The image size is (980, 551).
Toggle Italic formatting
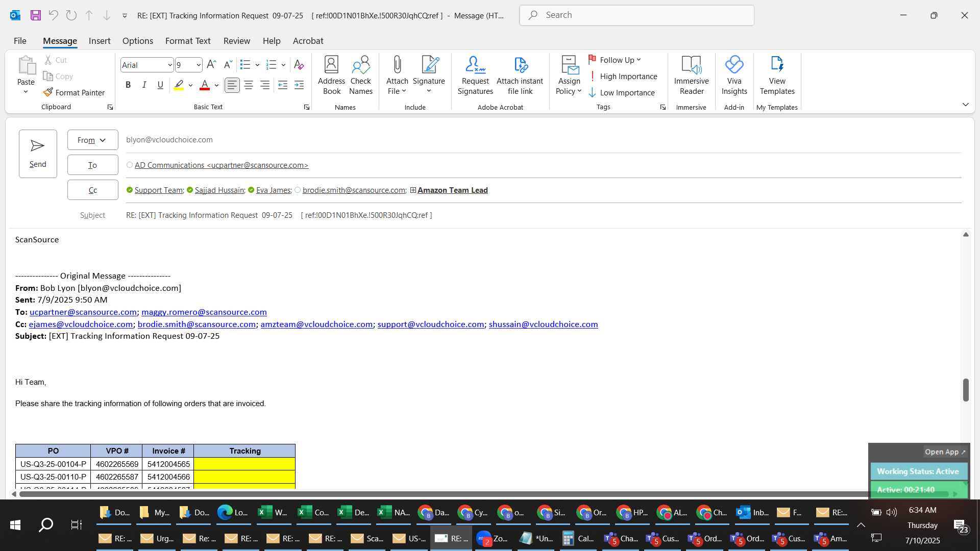point(144,85)
